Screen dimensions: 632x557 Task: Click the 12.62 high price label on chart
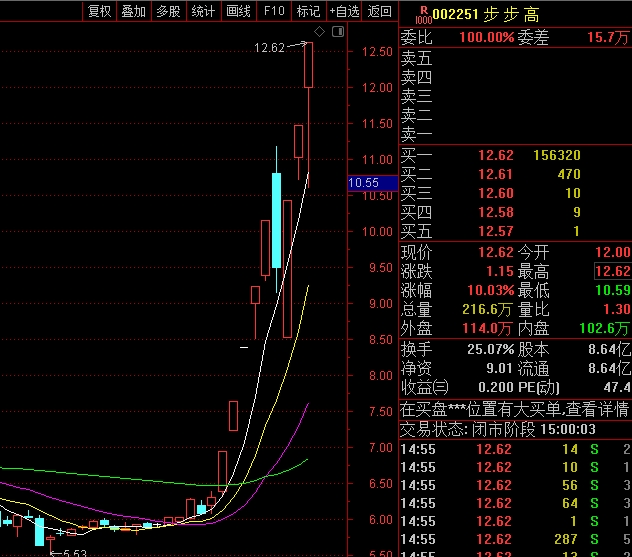(x=269, y=48)
